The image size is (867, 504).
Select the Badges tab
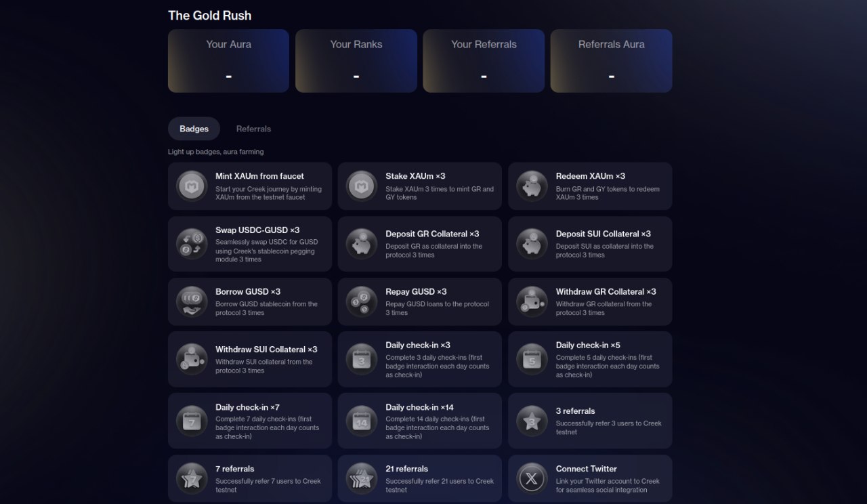point(194,129)
